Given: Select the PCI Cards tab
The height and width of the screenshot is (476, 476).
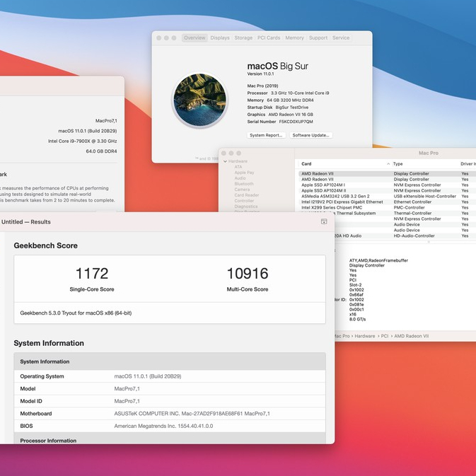Looking at the screenshot, I should tap(269, 37).
